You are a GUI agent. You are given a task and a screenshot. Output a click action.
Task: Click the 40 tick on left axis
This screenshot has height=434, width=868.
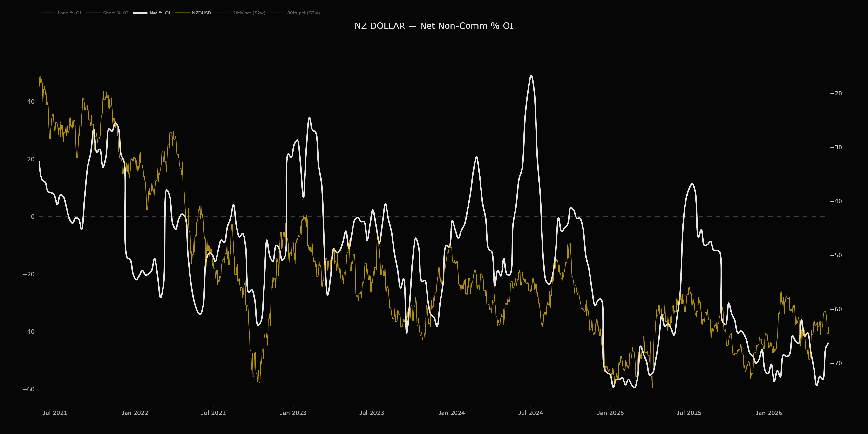point(31,102)
